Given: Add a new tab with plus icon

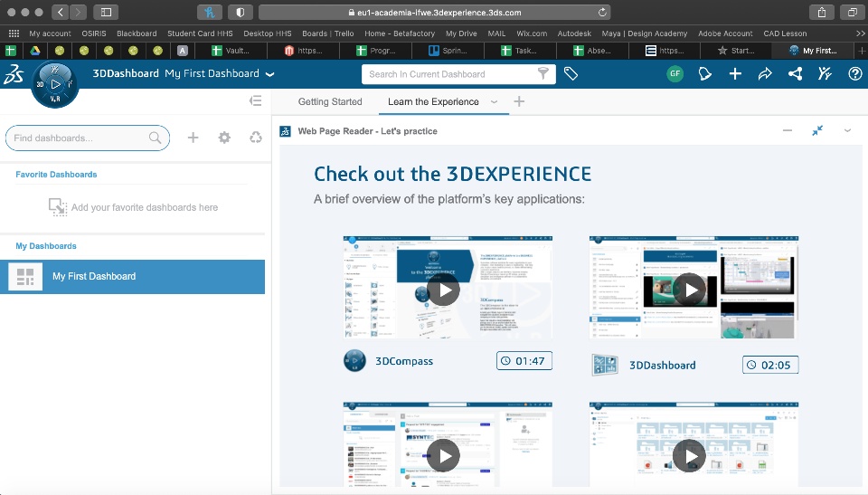Looking at the screenshot, I should pos(519,101).
